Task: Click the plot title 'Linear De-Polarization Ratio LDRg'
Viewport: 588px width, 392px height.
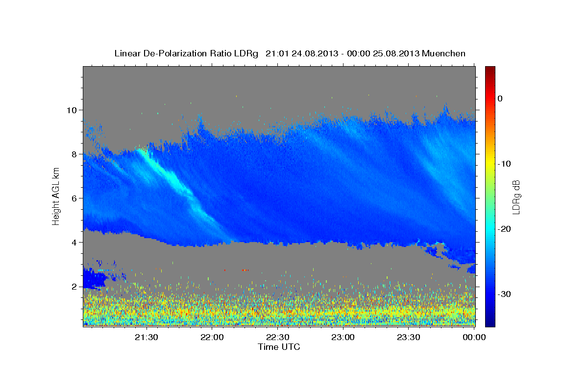Action: [186, 53]
